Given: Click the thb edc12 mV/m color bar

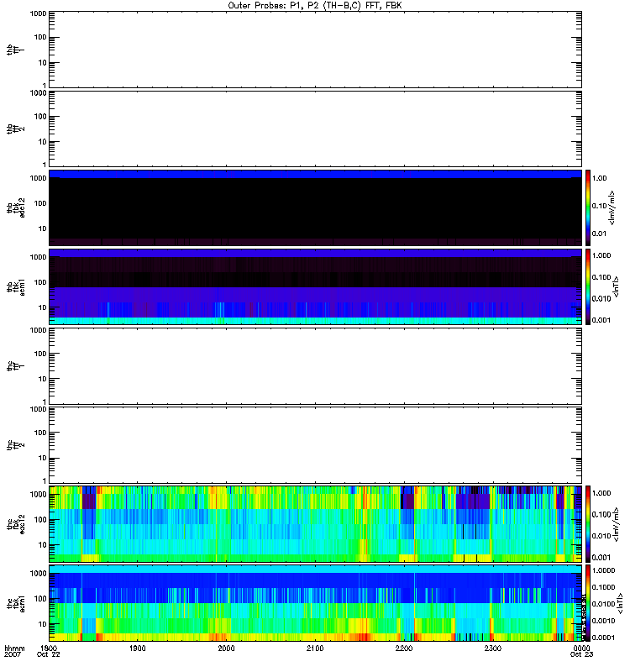Looking at the screenshot, I should [x=589, y=207].
